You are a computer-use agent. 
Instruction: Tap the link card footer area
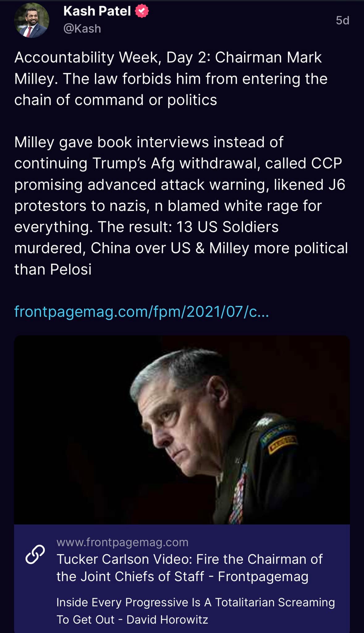[x=182, y=579]
